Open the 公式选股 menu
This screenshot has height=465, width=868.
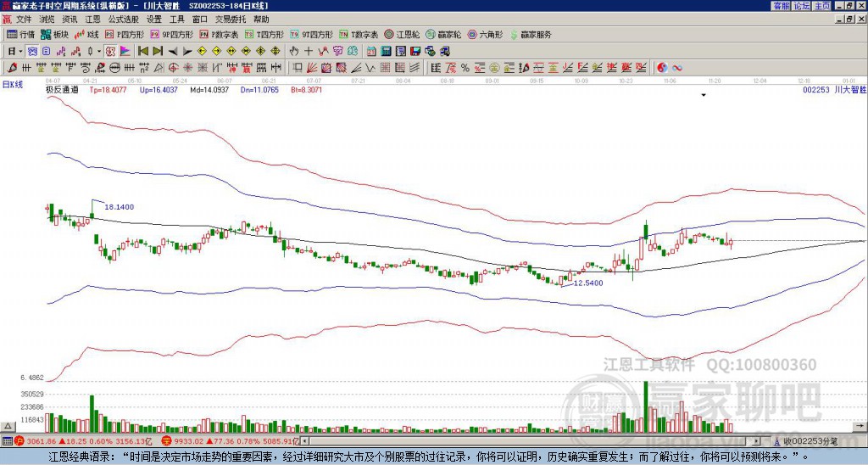point(124,20)
